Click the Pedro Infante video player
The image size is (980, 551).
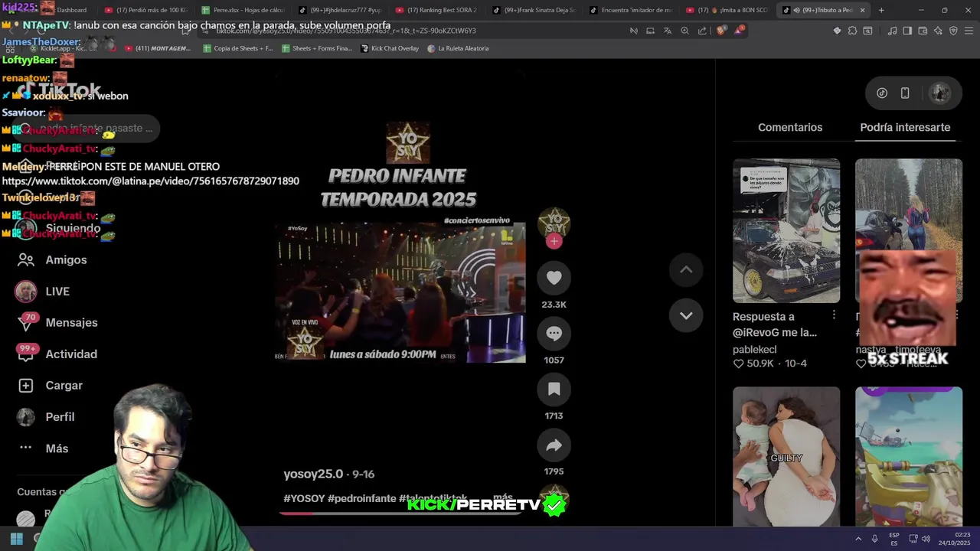click(x=400, y=292)
